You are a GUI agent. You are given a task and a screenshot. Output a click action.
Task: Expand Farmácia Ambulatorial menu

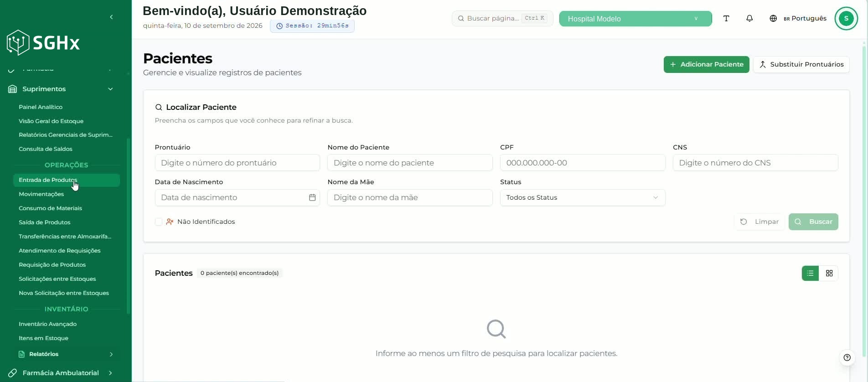(x=61, y=373)
